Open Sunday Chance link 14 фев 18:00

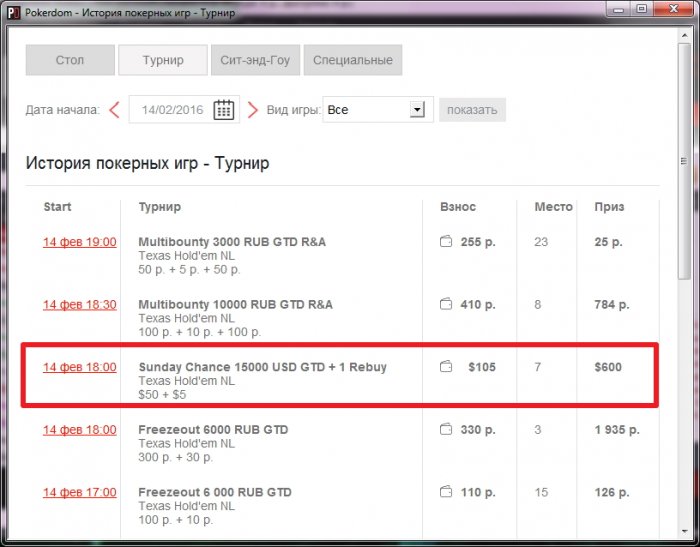(79, 367)
